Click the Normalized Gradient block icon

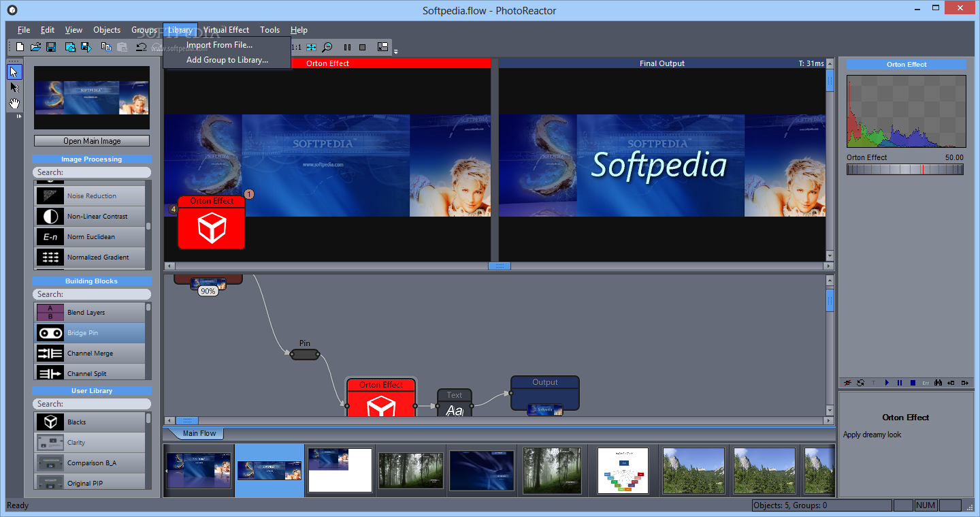50,257
